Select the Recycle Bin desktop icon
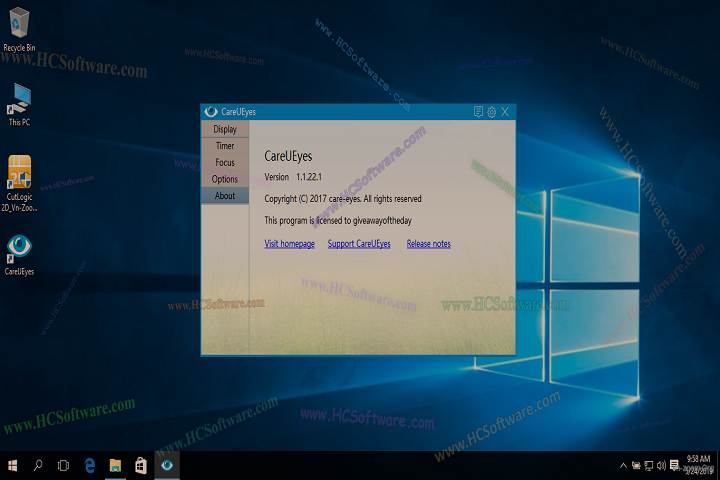Screen dimensions: 720x480 (x=19, y=29)
